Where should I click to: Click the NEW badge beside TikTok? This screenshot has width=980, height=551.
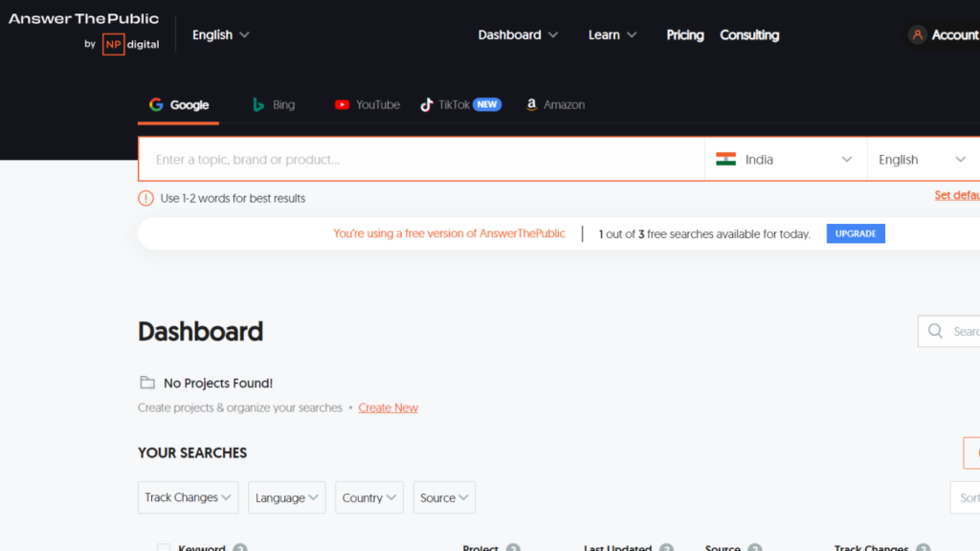[x=487, y=104]
